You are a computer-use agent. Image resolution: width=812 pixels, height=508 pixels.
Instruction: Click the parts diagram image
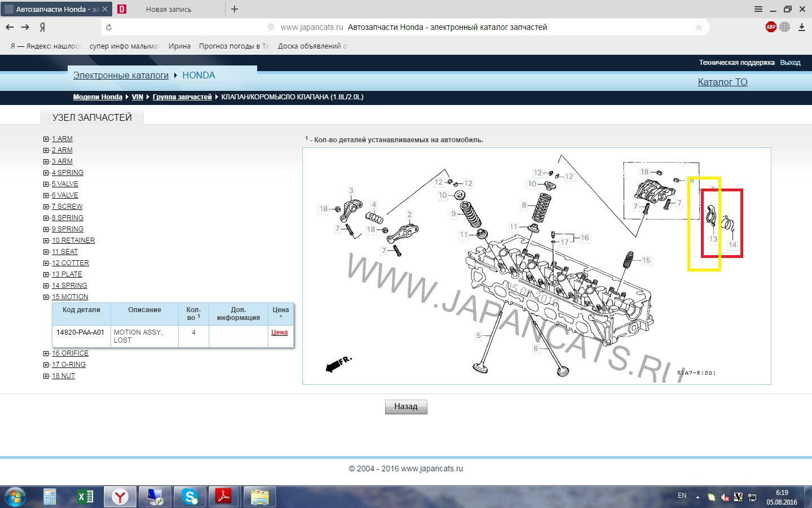pyautogui.click(x=537, y=266)
